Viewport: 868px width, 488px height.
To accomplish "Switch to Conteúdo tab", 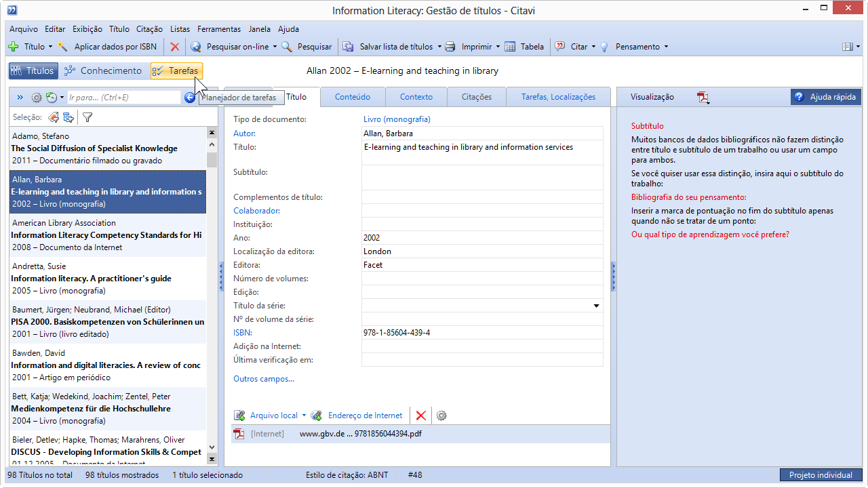I will 353,97.
